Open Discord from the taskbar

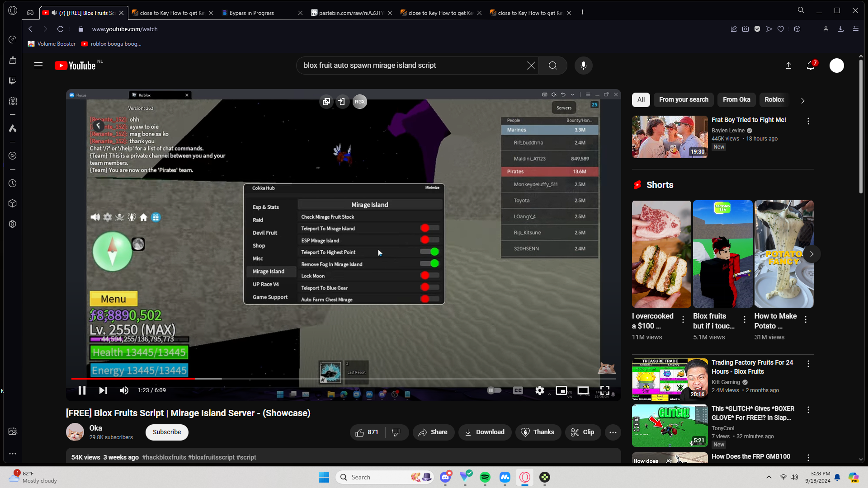pos(445,478)
